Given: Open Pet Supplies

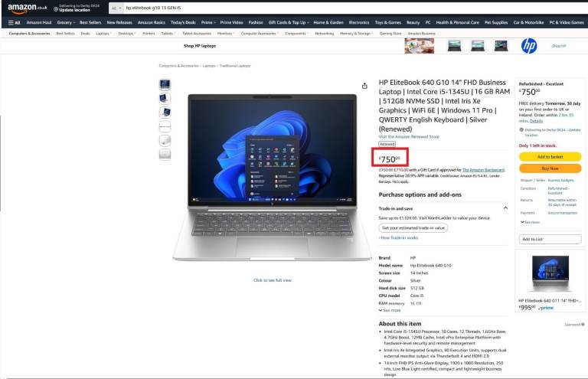Looking at the screenshot, I should (x=496, y=22).
